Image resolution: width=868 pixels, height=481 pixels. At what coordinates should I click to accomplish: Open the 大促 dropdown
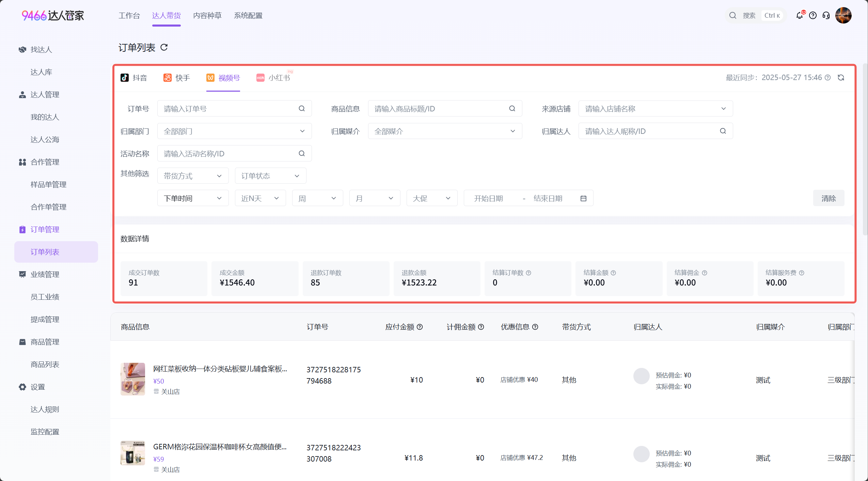point(432,198)
